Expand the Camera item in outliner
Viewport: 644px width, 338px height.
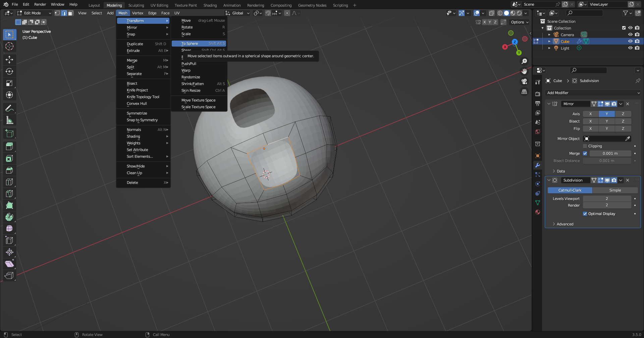[x=549, y=35]
